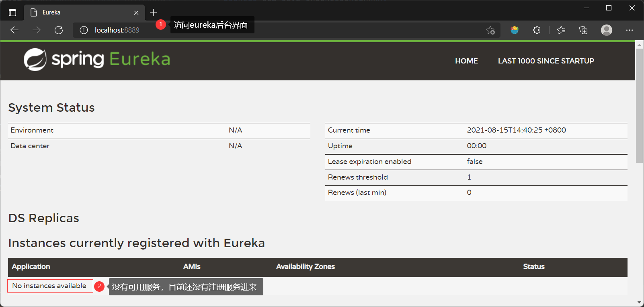The image size is (644, 307).
Task: Click the Spring Eureka logo
Action: (x=97, y=59)
